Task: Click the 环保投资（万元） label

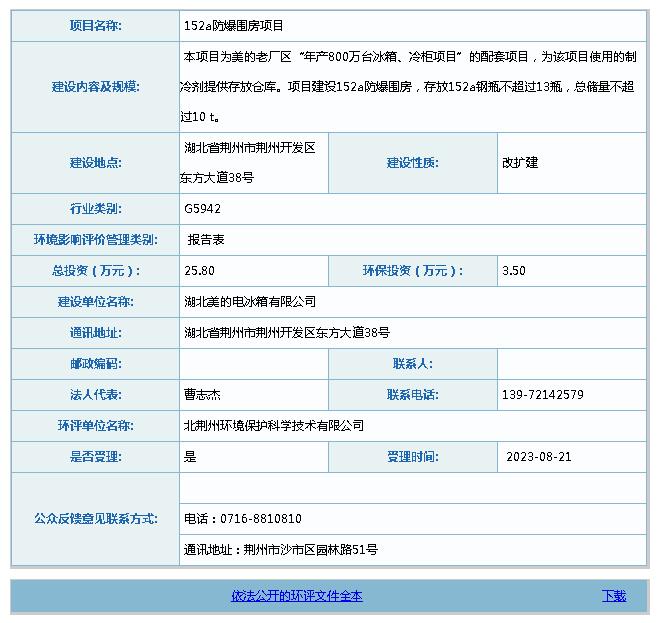Action: click(413, 271)
